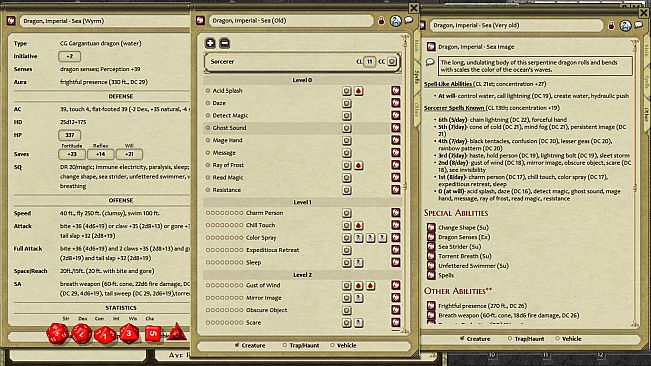The width and height of the screenshot is (651, 366).
Task: Click the Mirror Image effect action icon
Action: tap(359, 298)
